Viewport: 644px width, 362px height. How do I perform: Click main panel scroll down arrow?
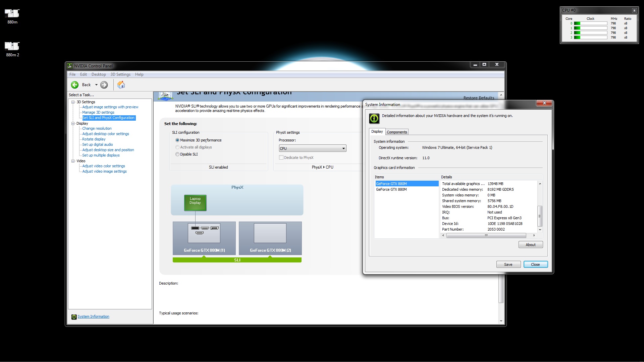pos(501,321)
